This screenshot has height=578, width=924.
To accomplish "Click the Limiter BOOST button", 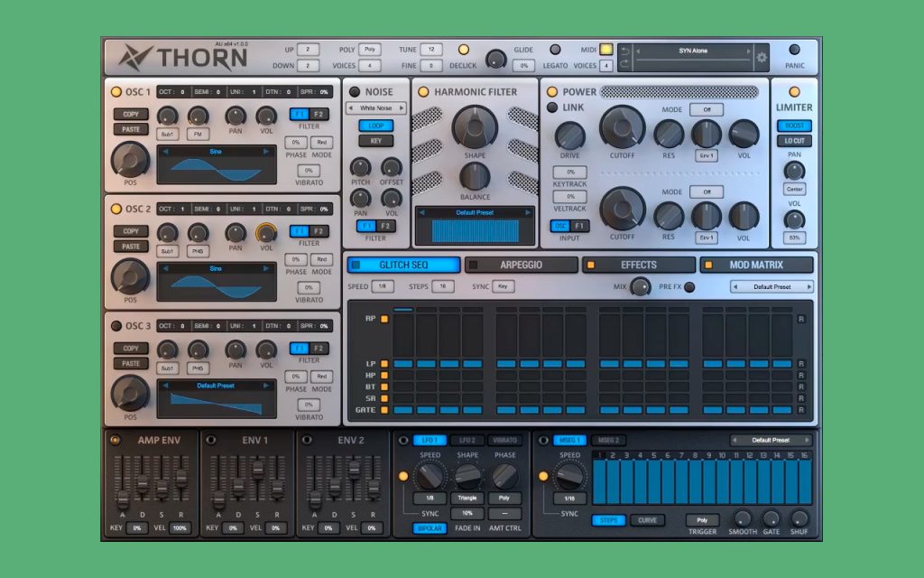I will point(794,126).
